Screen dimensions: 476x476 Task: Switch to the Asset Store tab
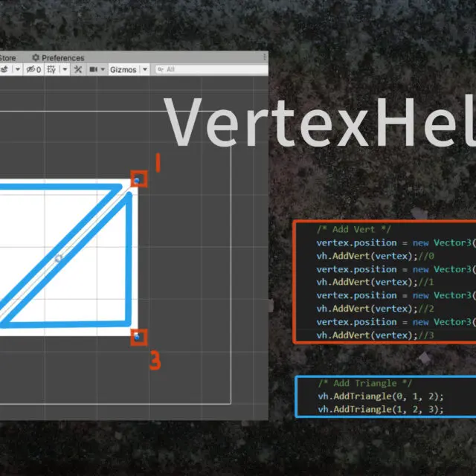(7, 58)
